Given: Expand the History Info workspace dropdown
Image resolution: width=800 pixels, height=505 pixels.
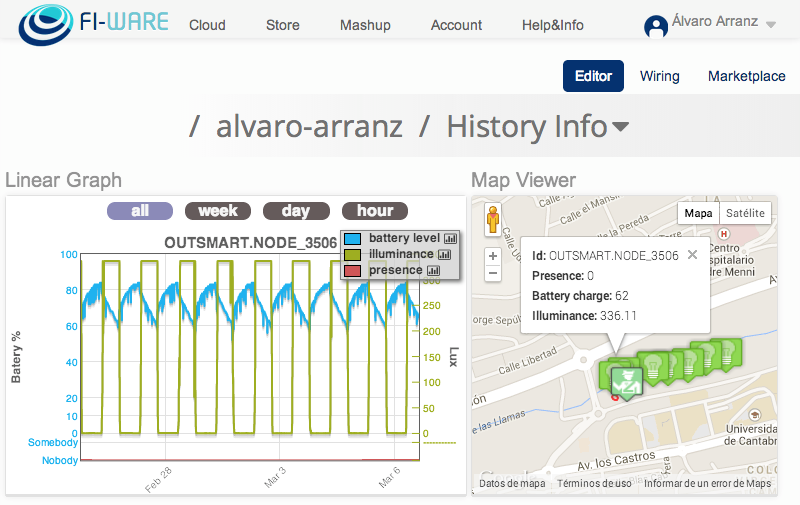Looking at the screenshot, I should click(620, 127).
